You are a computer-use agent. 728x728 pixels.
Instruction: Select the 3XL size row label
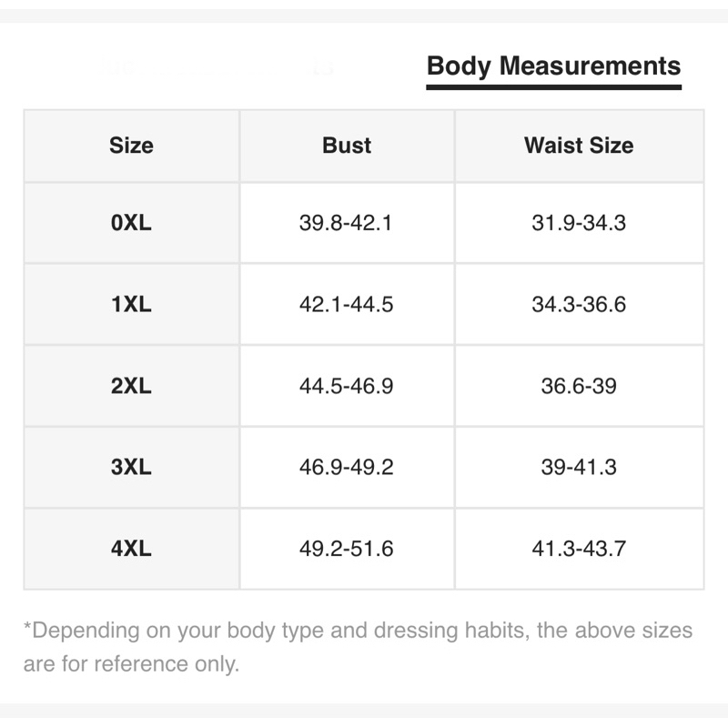tap(131, 468)
